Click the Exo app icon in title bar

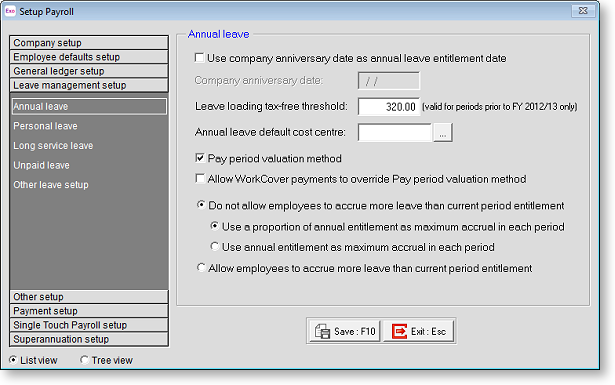coord(10,11)
